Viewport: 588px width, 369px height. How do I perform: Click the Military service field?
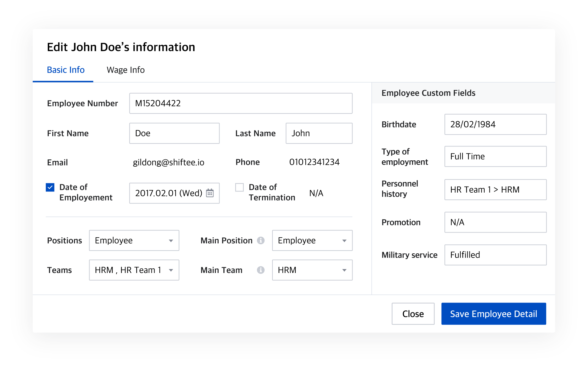tap(495, 255)
